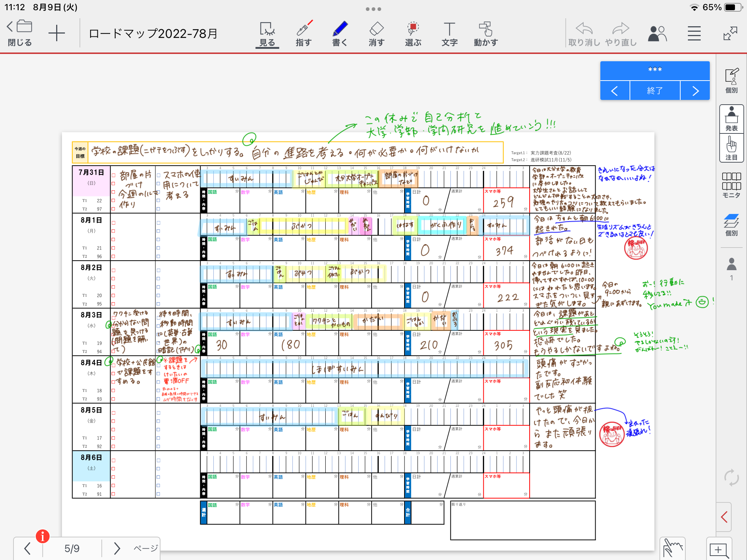
Task: Open the モニタ monitor view
Action: tap(731, 185)
